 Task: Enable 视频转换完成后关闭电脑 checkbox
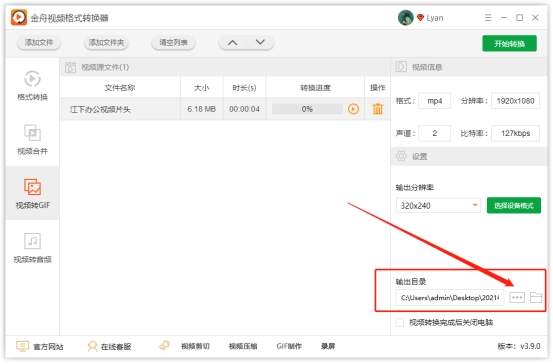point(400,323)
